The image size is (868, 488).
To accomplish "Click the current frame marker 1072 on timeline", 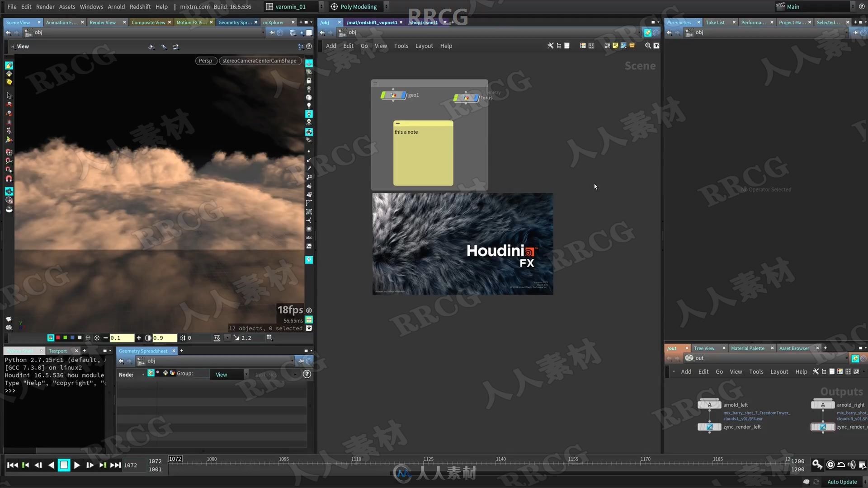I will 175,459.
